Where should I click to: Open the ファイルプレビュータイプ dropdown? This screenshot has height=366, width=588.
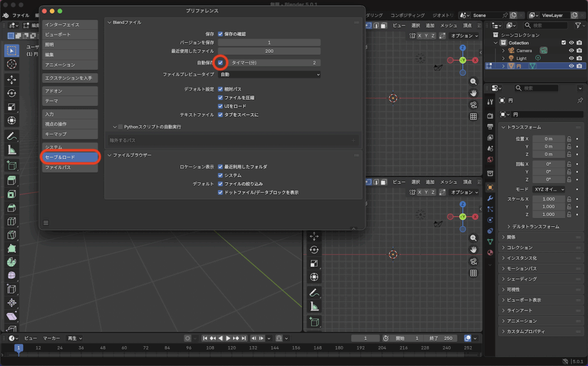pyautogui.click(x=269, y=75)
